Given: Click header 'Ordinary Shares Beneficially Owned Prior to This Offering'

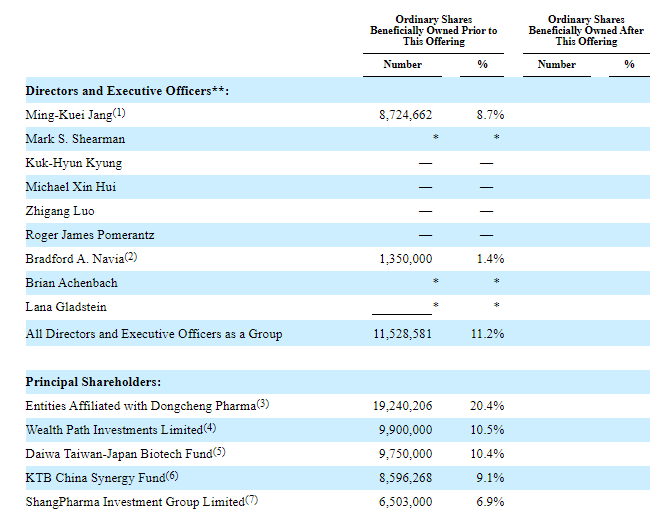Looking at the screenshot, I should [433, 30].
